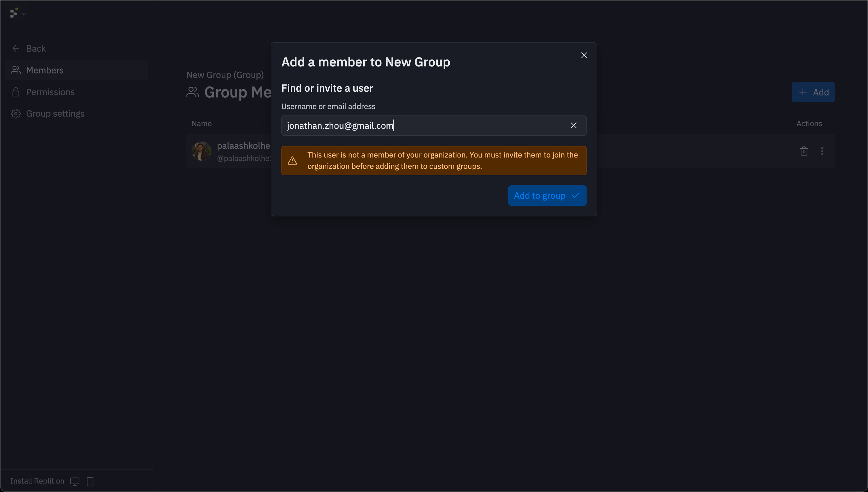Screen dimensions: 868x492
Task: Clear the email input with X icon
Action: (573, 125)
